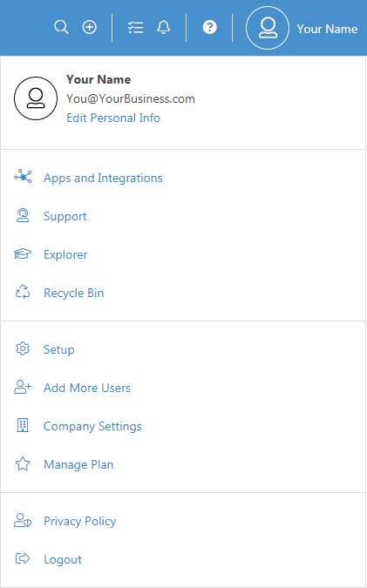Screen dimensions: 367x588
Task: Click the Edit Personal Info link
Action: coord(113,118)
